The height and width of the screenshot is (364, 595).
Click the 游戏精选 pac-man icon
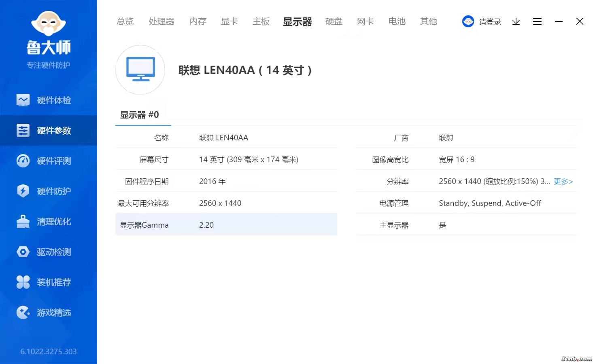click(23, 312)
